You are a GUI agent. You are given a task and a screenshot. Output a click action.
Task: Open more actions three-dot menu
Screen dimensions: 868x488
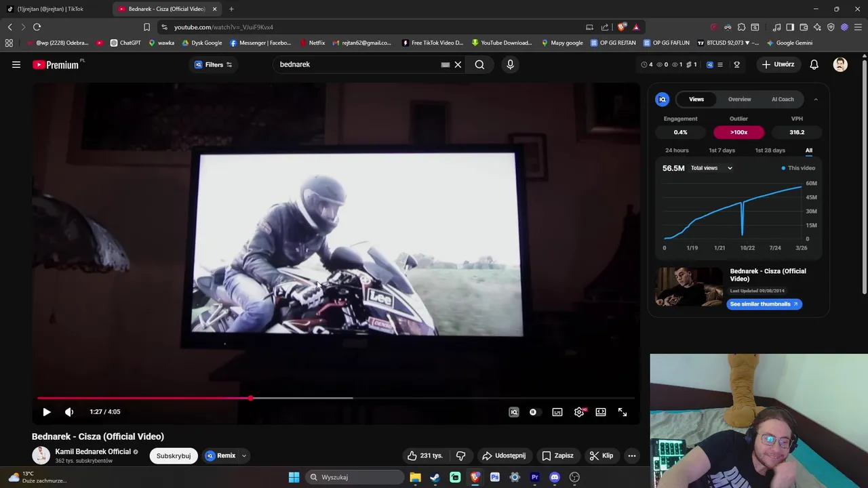coord(632,455)
